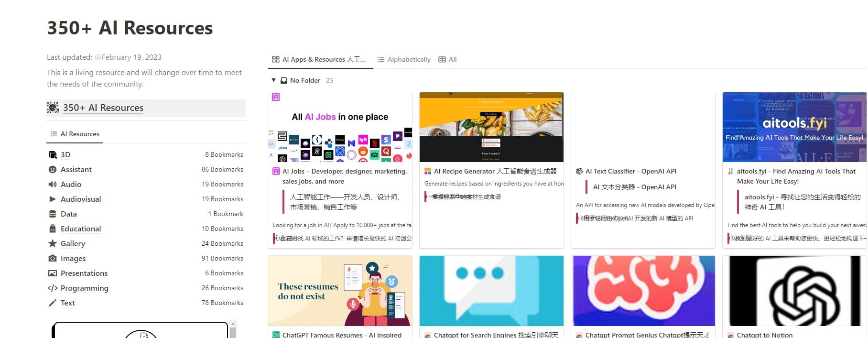Click the February 19, 2023 date mention

tap(128, 57)
